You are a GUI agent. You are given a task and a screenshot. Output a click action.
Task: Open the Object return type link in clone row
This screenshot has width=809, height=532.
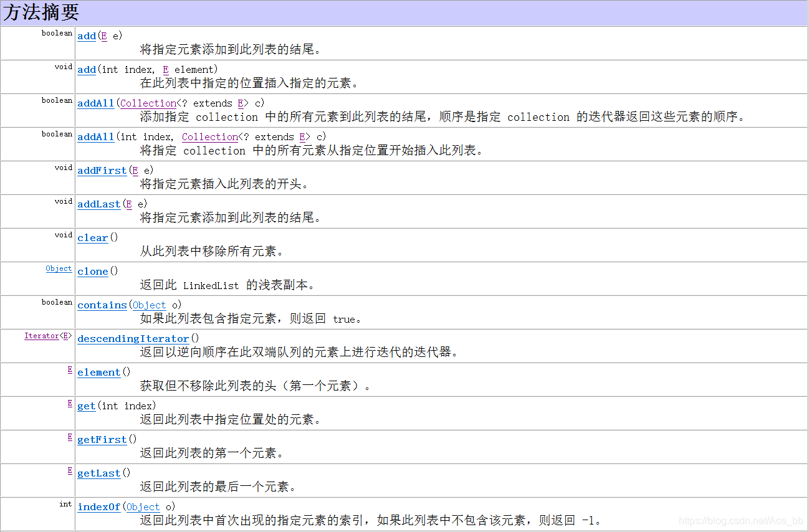59,268
